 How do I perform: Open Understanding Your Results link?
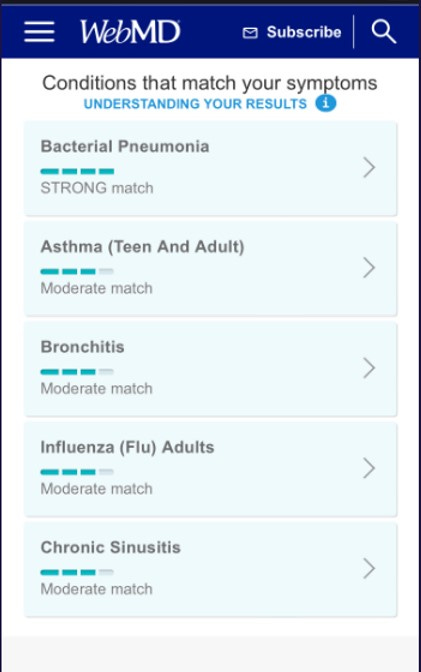click(x=195, y=104)
